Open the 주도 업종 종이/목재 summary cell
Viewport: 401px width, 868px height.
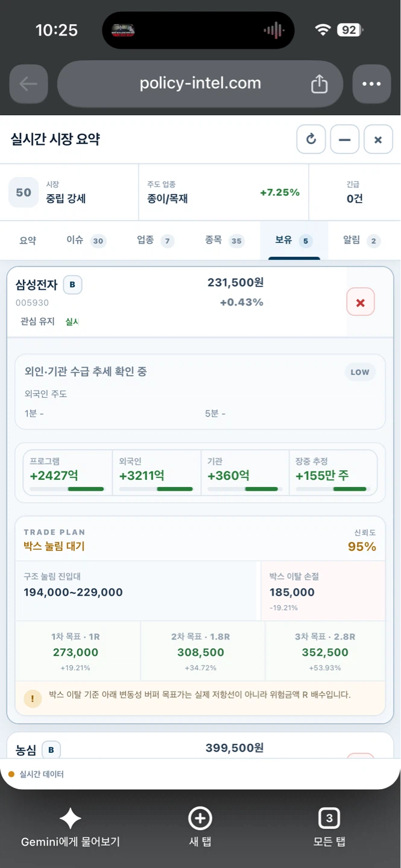pyautogui.click(x=224, y=192)
